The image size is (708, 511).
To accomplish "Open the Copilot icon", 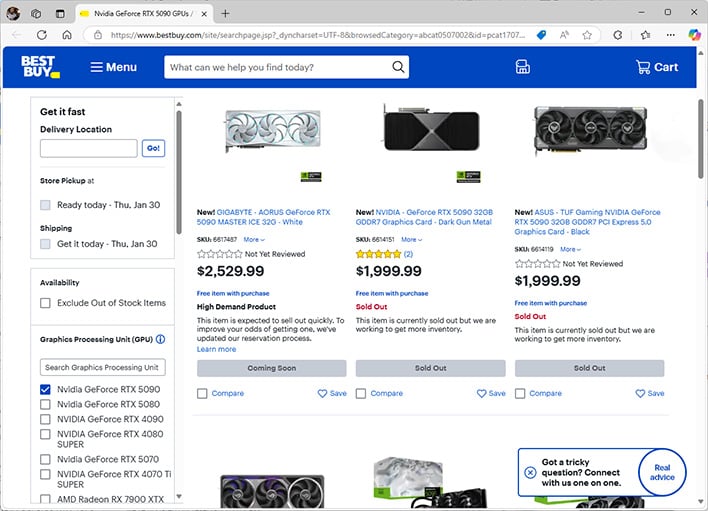I will (x=694, y=35).
